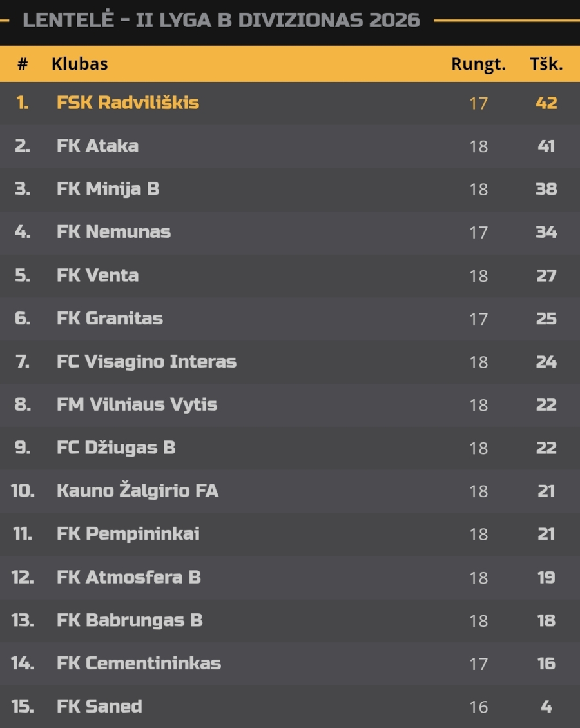Image resolution: width=580 pixels, height=728 pixels.
Task: Click FK Nemunas in the table
Action: (x=113, y=231)
